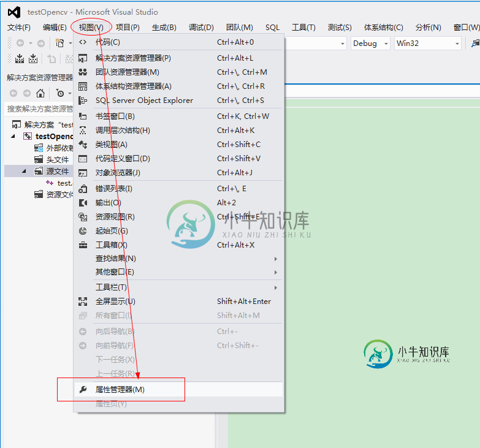The height and width of the screenshot is (448, 480).
Task: Click the Bookmark Window (书签窗口) menu icon
Action: click(x=83, y=116)
